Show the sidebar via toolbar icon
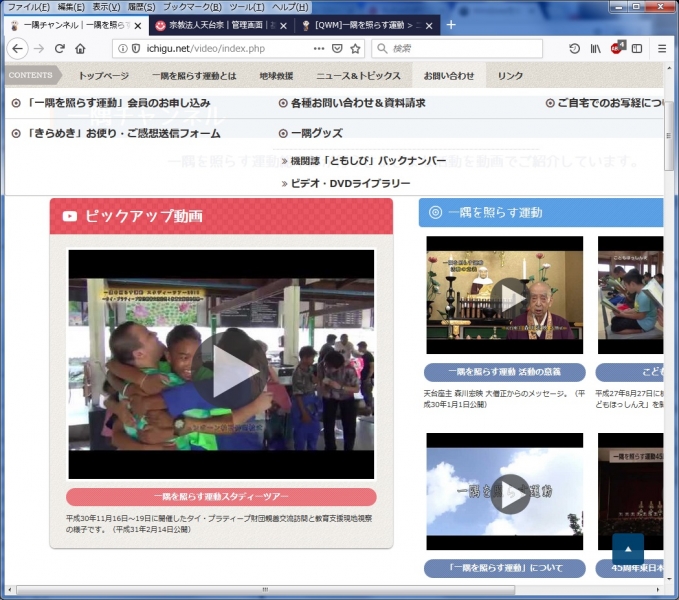 coord(637,48)
